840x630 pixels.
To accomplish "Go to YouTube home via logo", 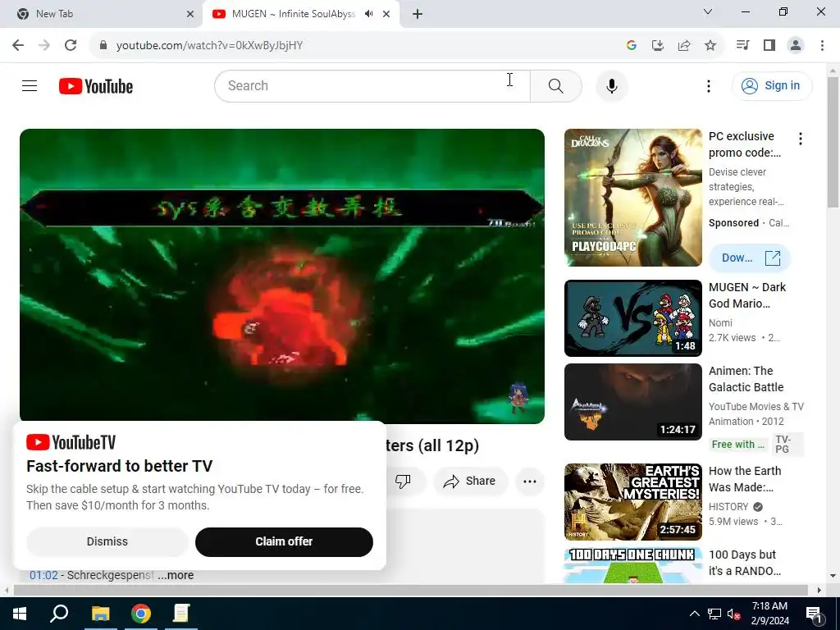I will pyautogui.click(x=96, y=86).
